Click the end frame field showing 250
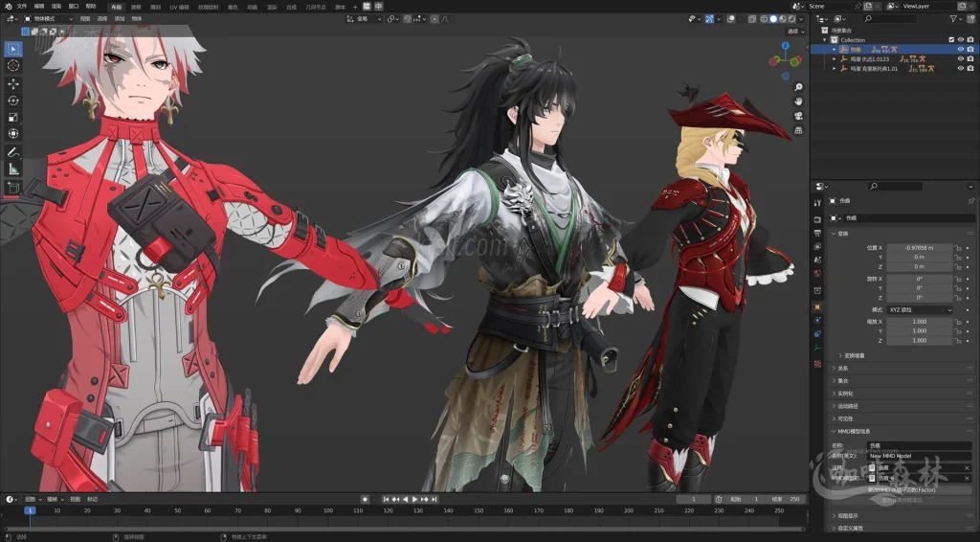Screen dimensions: 980x542 [787, 500]
